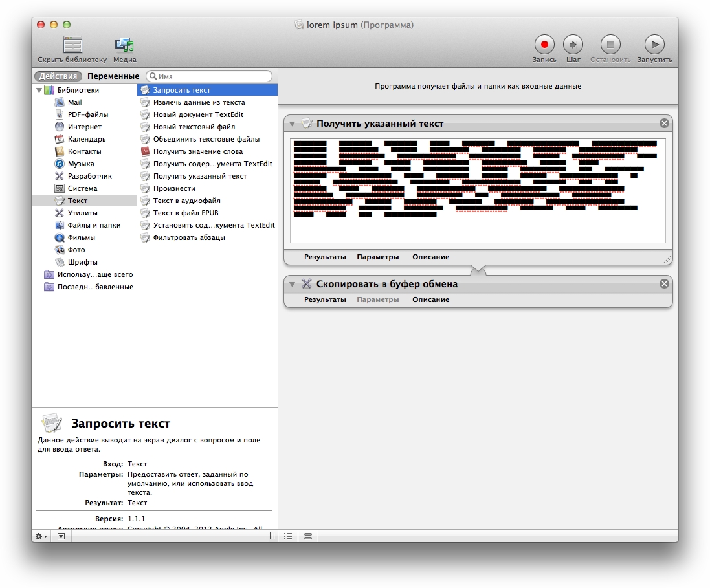Screen dimensions: 710x588
Task: Select the Новый документ TextEdit action
Action: pyautogui.click(x=207, y=114)
